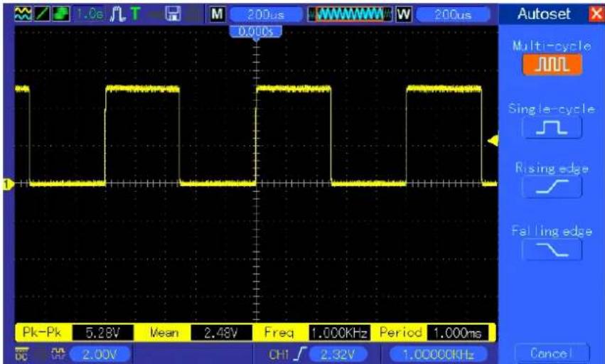Click the 1.000KHz frequency measurement value

tap(339, 333)
